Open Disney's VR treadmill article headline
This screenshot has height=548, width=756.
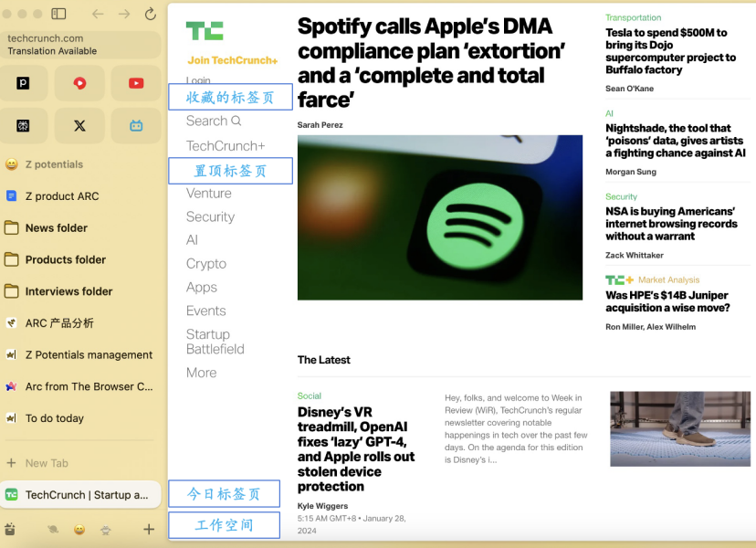click(x=356, y=449)
